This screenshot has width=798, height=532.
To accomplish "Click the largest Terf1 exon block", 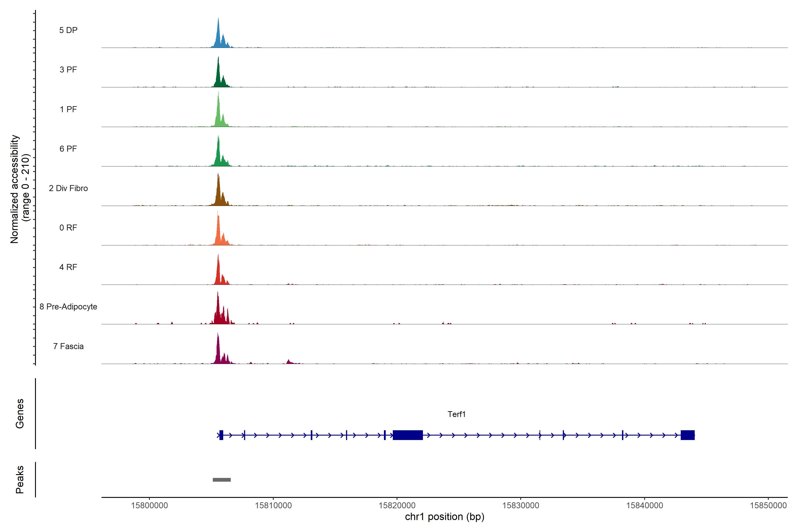I will click(407, 435).
